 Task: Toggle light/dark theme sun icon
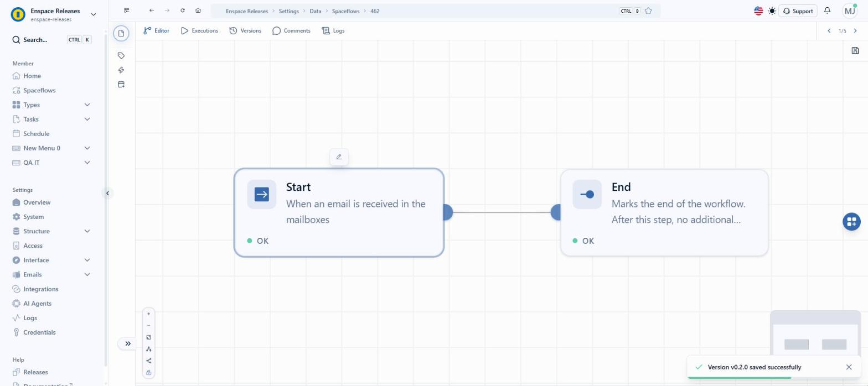(x=772, y=11)
